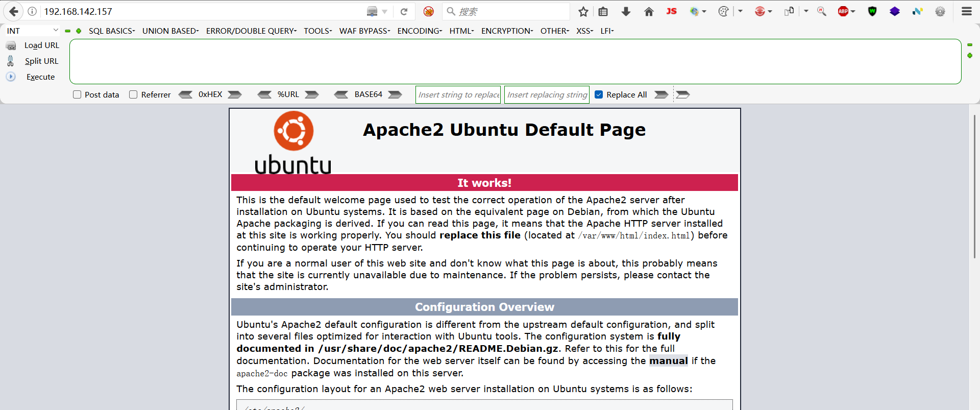Screen dimensions: 980x410
Task: Click the page vertical scrollbar
Action: point(974,186)
